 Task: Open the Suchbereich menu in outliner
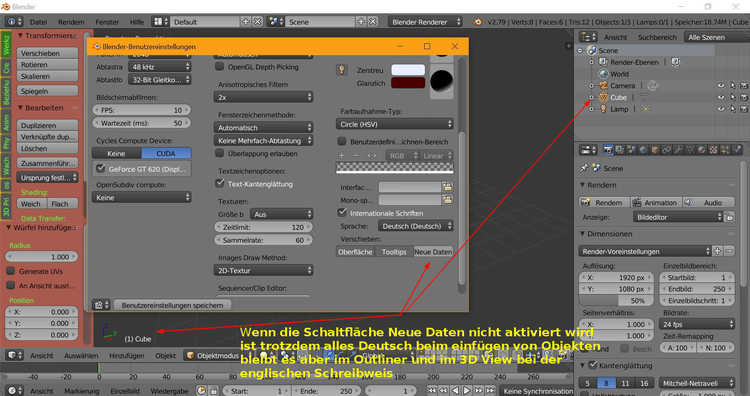[657, 37]
